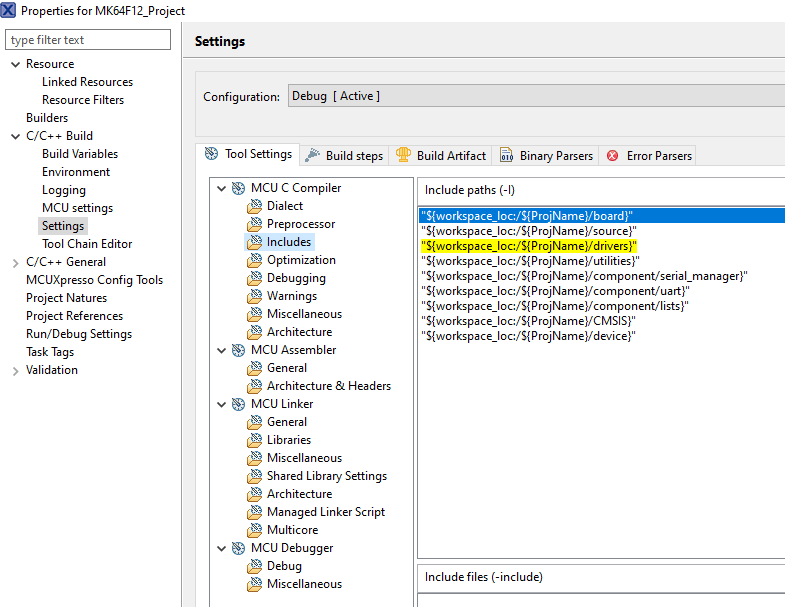Click the MCU Linker tool icon

(238, 404)
